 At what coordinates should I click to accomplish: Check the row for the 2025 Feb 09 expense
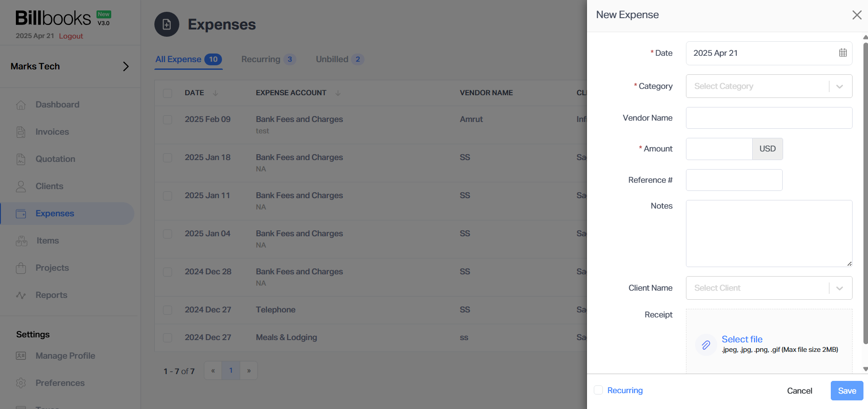(168, 120)
